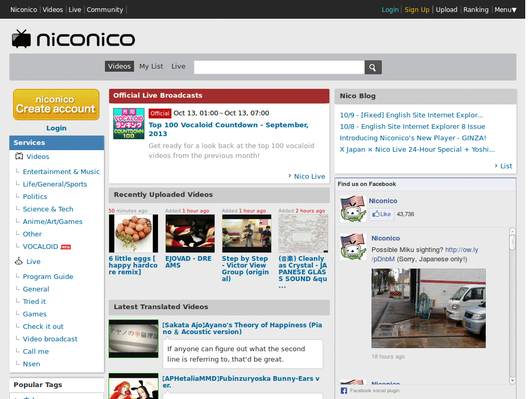532x399 pixels.
Task: Open Live in the top navigation
Action: tap(75, 9)
